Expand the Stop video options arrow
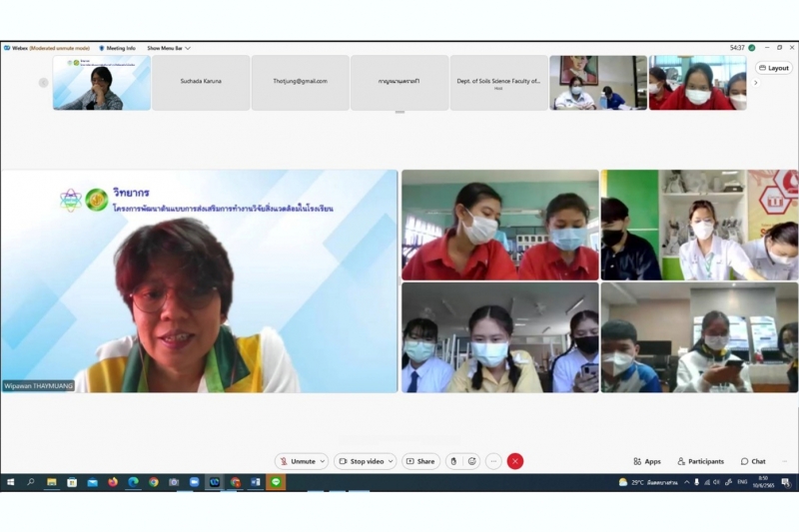 [x=391, y=461]
